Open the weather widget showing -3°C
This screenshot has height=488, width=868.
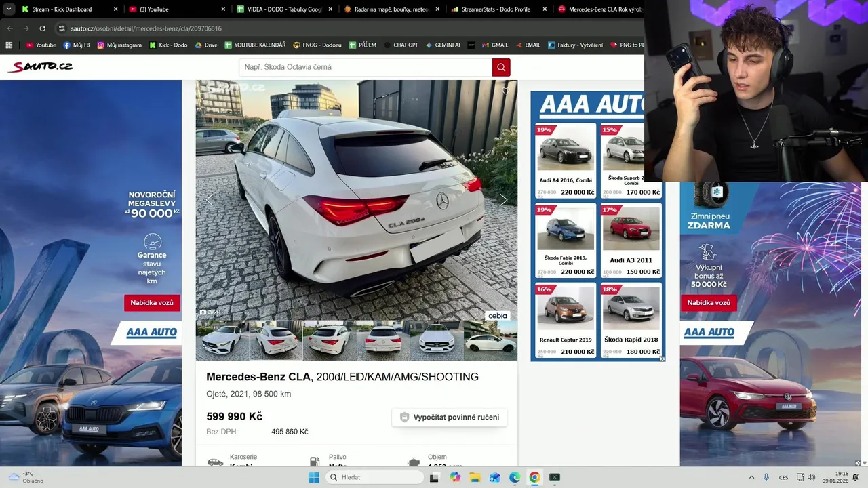26,477
